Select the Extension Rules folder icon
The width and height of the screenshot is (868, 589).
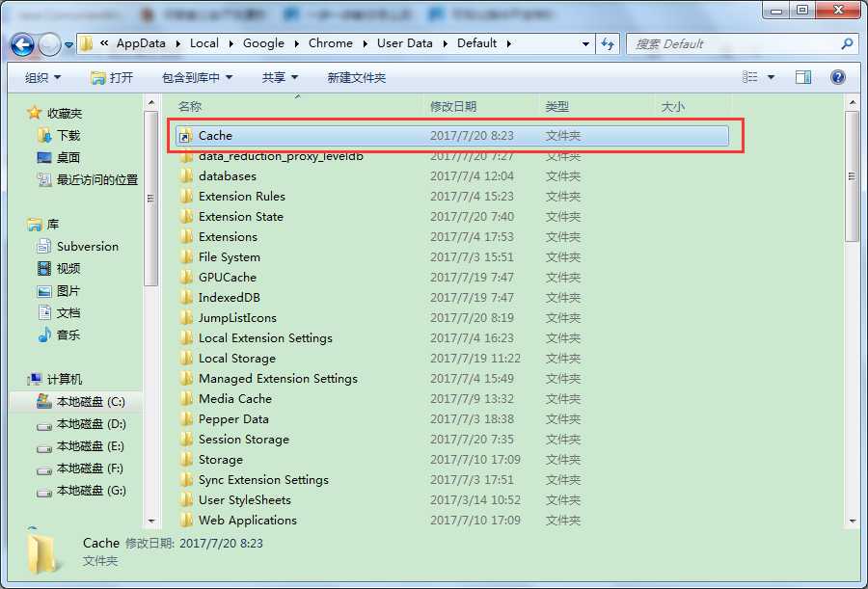click(x=186, y=197)
